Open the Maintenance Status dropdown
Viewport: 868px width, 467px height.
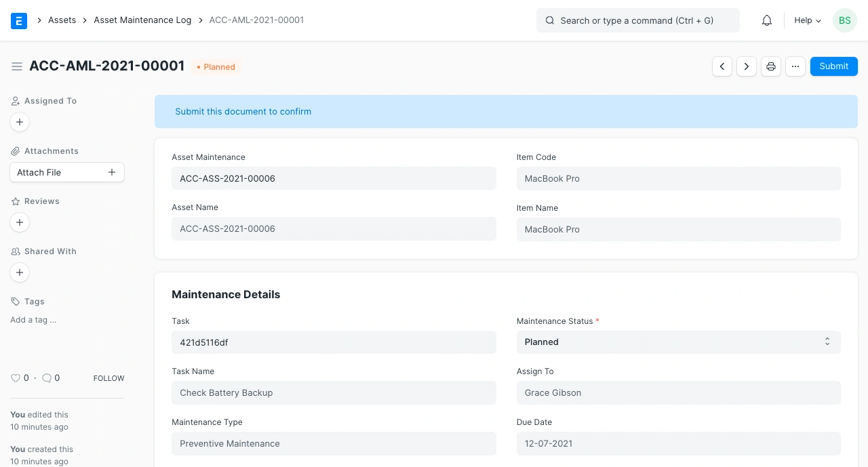click(x=678, y=342)
